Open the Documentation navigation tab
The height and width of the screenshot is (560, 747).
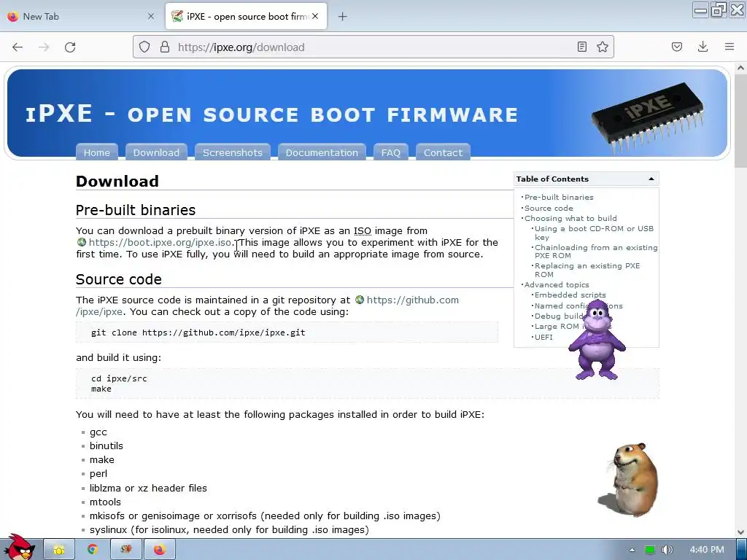tap(322, 152)
